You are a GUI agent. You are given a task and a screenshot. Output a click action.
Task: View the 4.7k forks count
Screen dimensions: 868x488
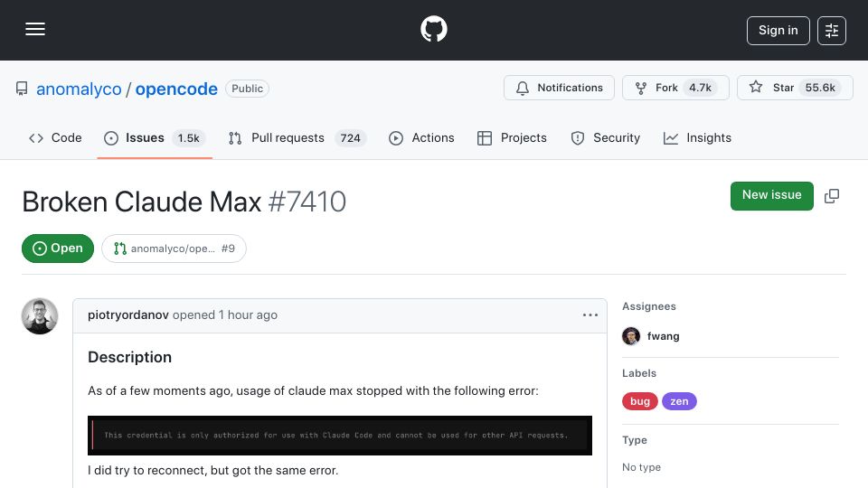click(700, 88)
